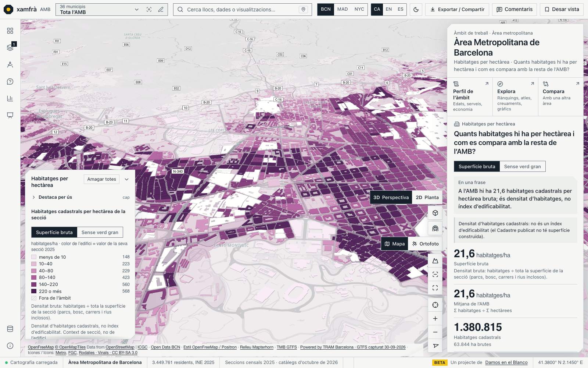Open the help question mark icon
Image resolution: width=588 pixels, height=368 pixels.
click(10, 81)
